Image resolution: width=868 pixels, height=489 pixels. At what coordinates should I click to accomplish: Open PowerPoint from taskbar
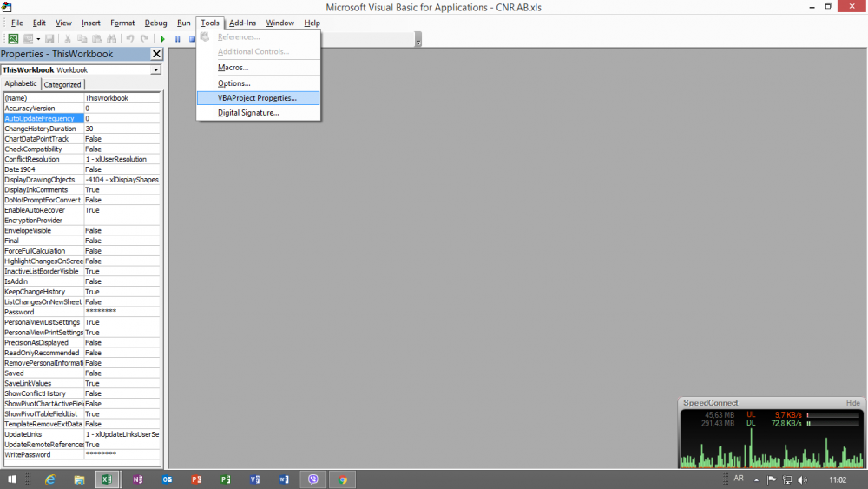196,479
